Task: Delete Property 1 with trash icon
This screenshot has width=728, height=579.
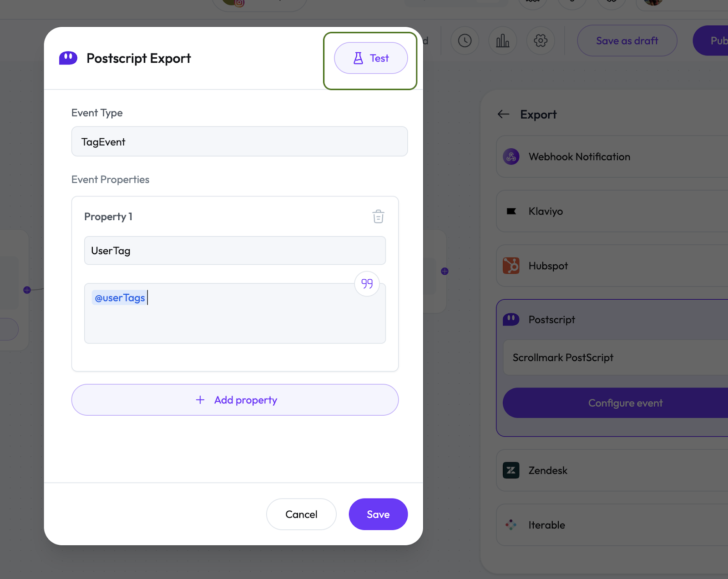Action: [378, 216]
